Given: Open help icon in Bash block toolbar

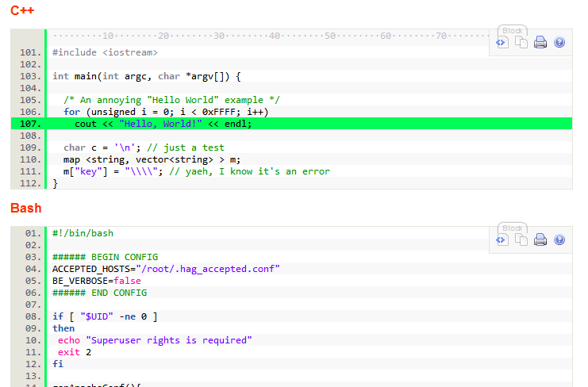Looking at the screenshot, I should coord(559,239).
